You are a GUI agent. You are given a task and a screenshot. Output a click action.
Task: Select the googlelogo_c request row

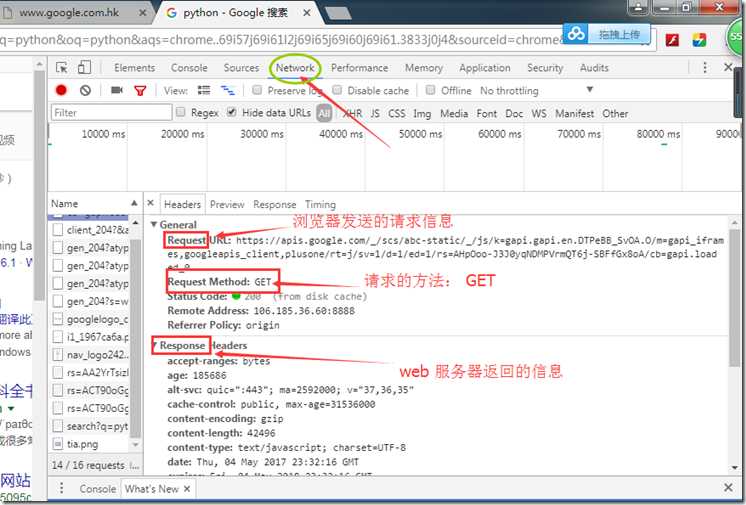[89, 319]
